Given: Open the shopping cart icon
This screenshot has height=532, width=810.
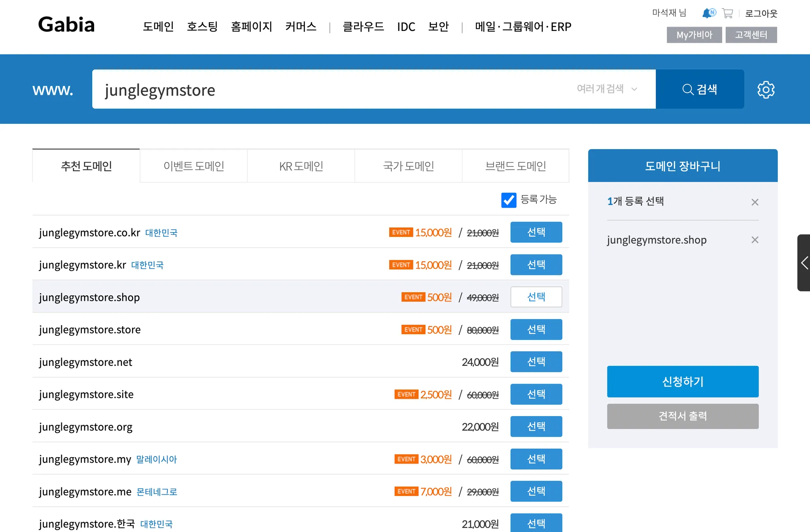Looking at the screenshot, I should [727, 13].
